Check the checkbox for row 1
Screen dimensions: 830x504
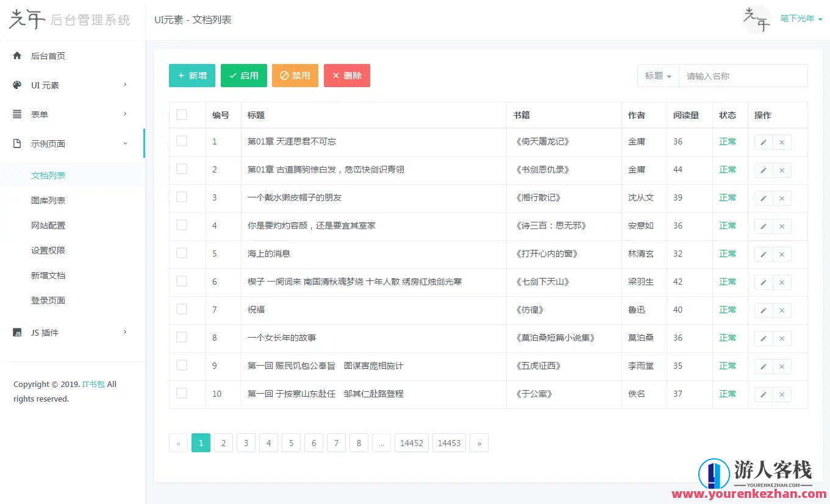pos(181,141)
